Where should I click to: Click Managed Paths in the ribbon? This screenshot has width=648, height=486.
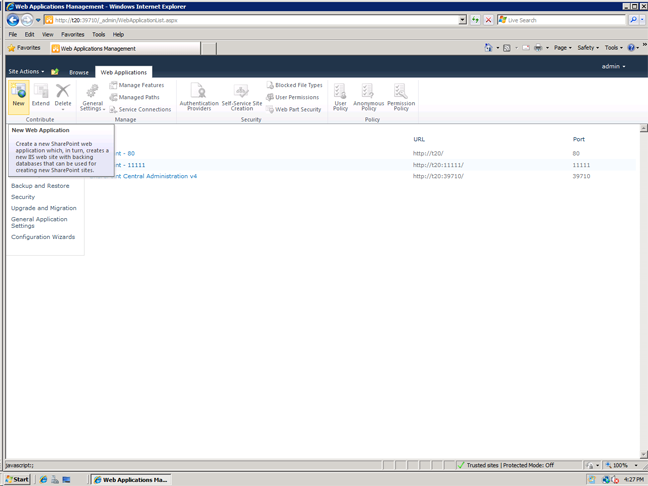click(x=134, y=97)
